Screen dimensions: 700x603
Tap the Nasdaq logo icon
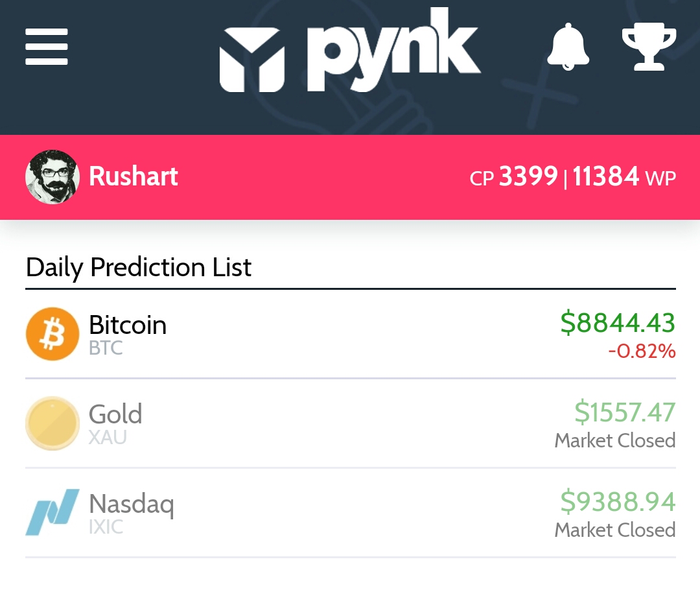pyautogui.click(x=52, y=512)
